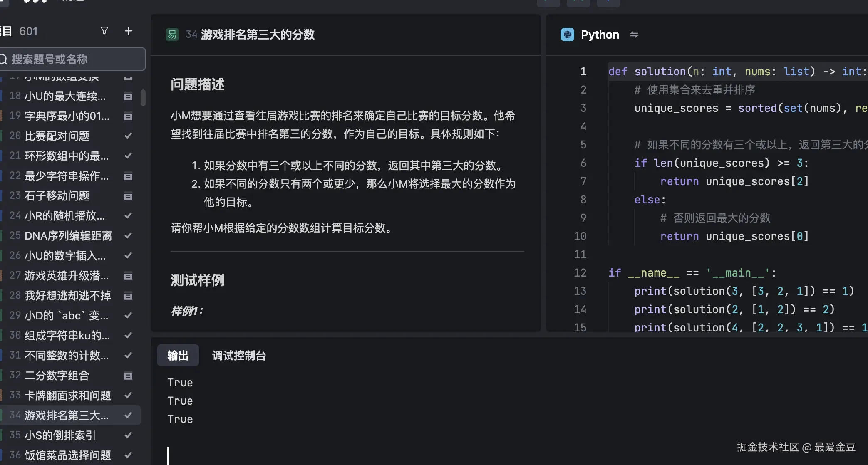The image size is (868, 465).
Task: Click the blue submit icon in top toolbar
Action: click(x=608, y=2)
